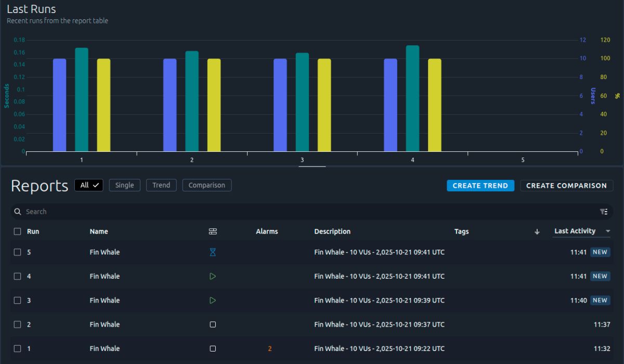Viewport: 624px width, 364px height.
Task: Click the blue Users bar for run 3
Action: tap(280, 105)
